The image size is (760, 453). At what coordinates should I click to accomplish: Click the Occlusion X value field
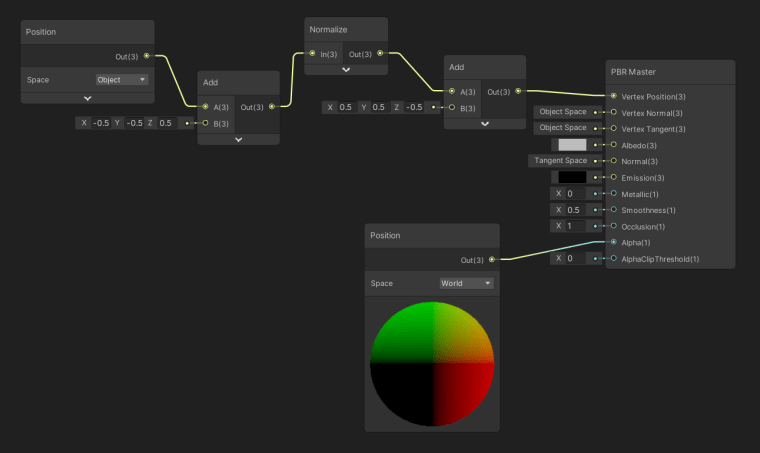pyautogui.click(x=576, y=226)
